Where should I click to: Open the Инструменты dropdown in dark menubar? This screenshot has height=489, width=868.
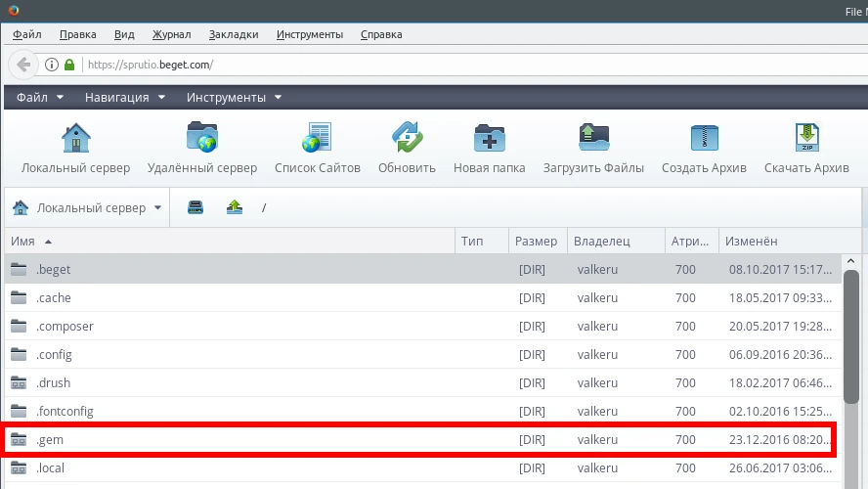point(235,98)
